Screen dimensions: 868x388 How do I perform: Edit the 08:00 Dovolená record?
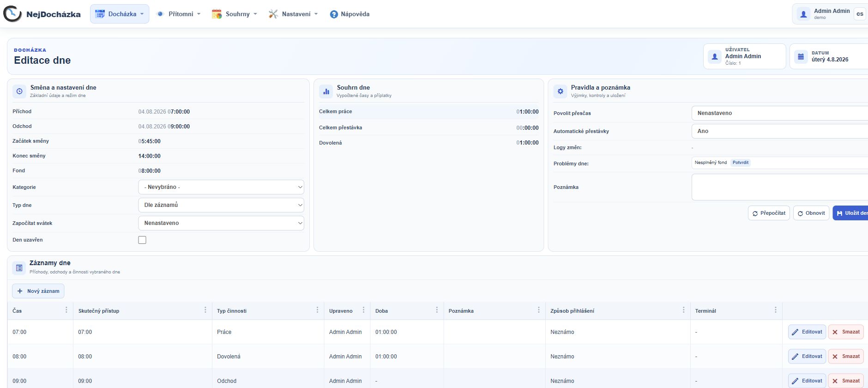coord(807,356)
